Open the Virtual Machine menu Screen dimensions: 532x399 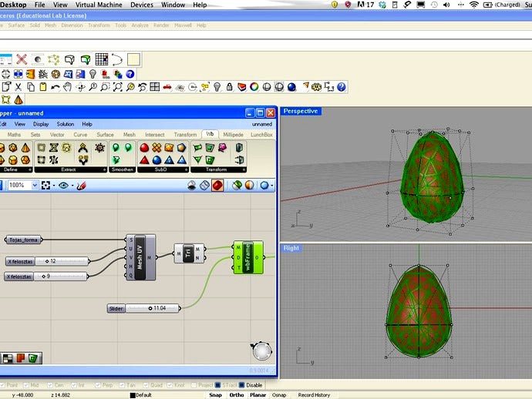pyautogui.click(x=97, y=5)
